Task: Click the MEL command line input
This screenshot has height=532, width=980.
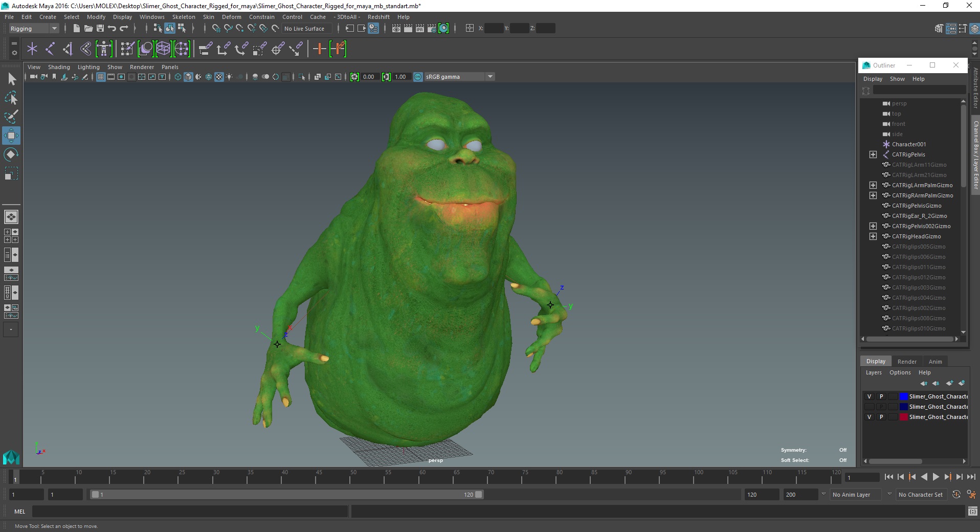Action: (x=190, y=511)
